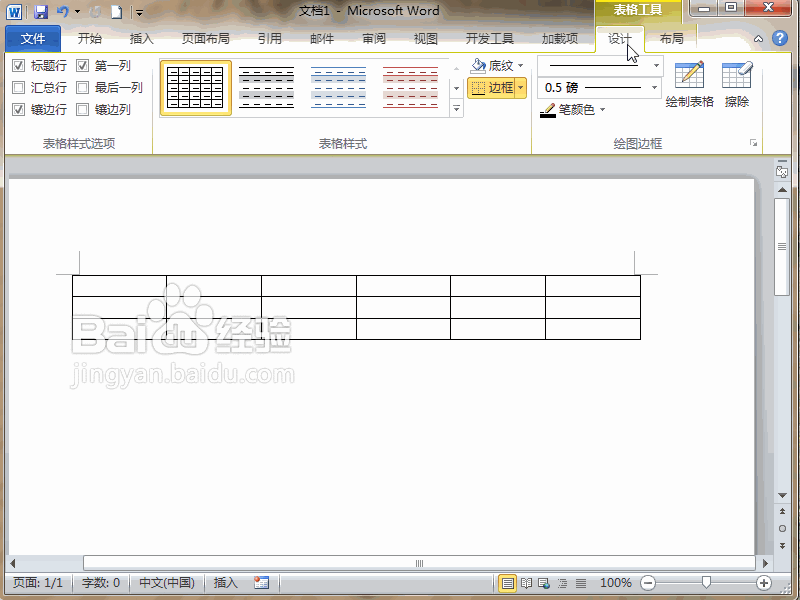Click 页面: 1/1 in the status bar
The height and width of the screenshot is (600, 800).
point(38,583)
